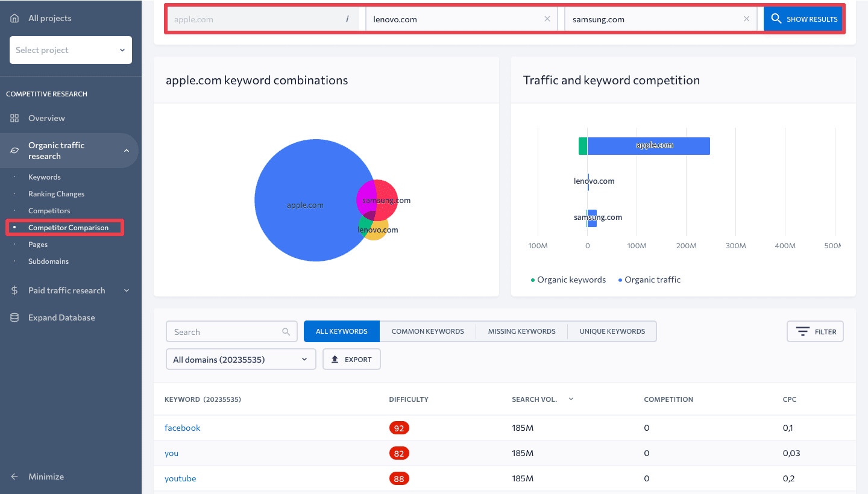
Task: Clear the lenovo.com field with X
Action: pyautogui.click(x=547, y=19)
